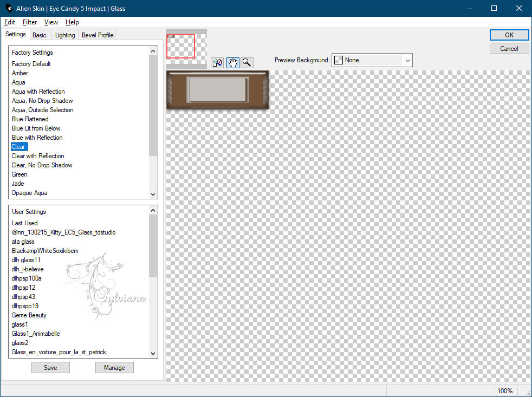Select Blue with Reflection preset

pos(37,138)
